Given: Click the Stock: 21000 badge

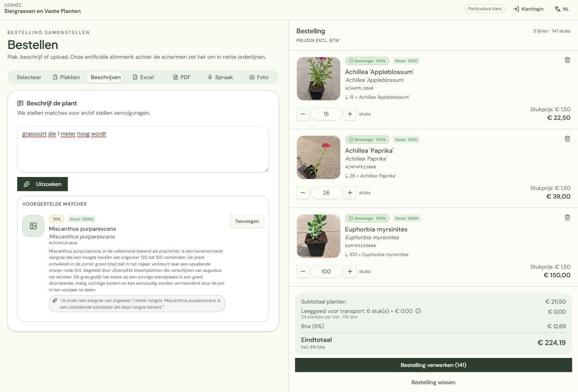Looking at the screenshot, I should pyautogui.click(x=82, y=219).
